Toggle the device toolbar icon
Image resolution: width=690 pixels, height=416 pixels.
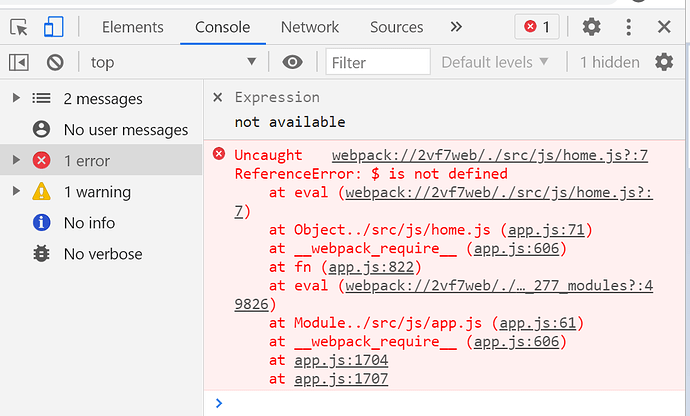pos(54,27)
